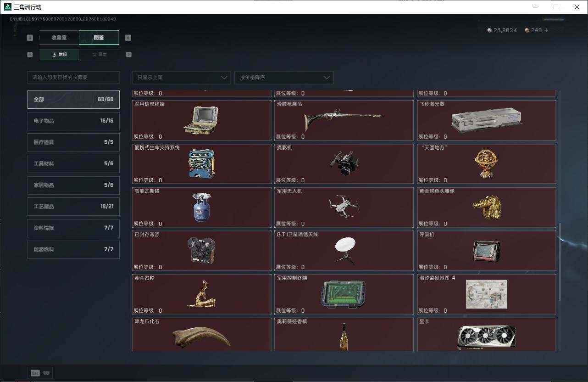The image size is (588, 382).
Task: Switch to the 图鉴 tab
Action: (x=99, y=38)
